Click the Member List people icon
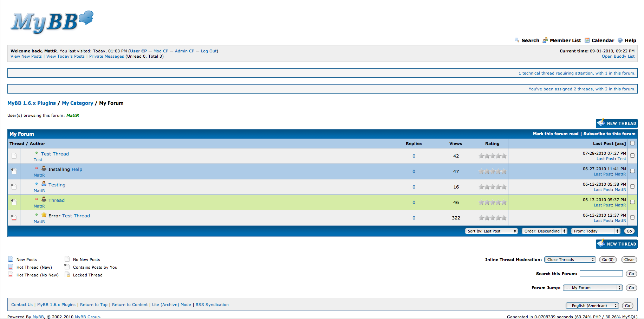This screenshot has width=644, height=319. coord(545,40)
